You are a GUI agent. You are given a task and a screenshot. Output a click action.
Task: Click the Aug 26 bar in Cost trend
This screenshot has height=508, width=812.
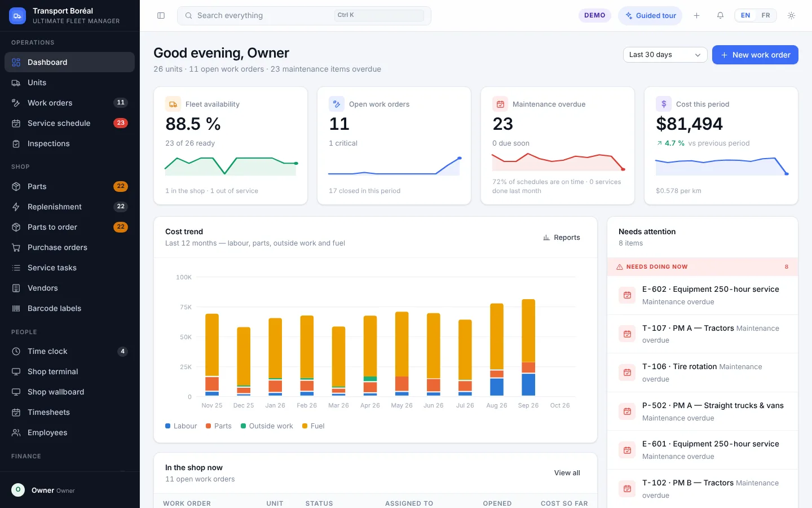coord(497,349)
